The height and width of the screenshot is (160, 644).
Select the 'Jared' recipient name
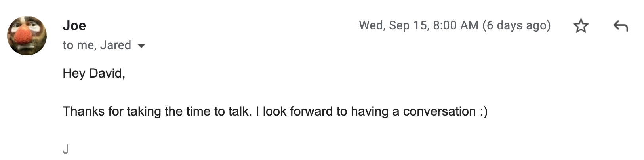click(x=115, y=45)
